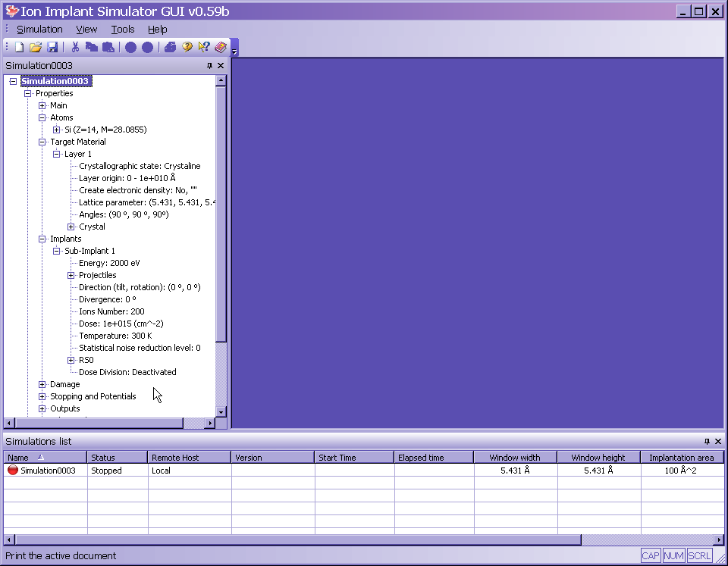The height and width of the screenshot is (566, 728).
Task: Click the About question-mark bubble icon
Action: pos(187,48)
